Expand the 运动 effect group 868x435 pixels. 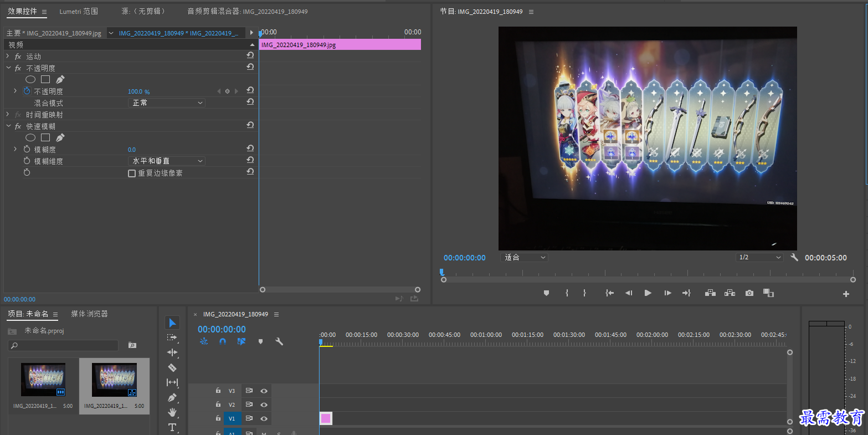pyautogui.click(x=7, y=56)
